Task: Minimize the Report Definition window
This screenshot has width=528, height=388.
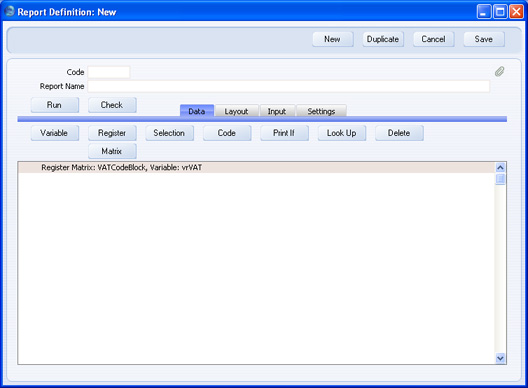Action: (484, 12)
